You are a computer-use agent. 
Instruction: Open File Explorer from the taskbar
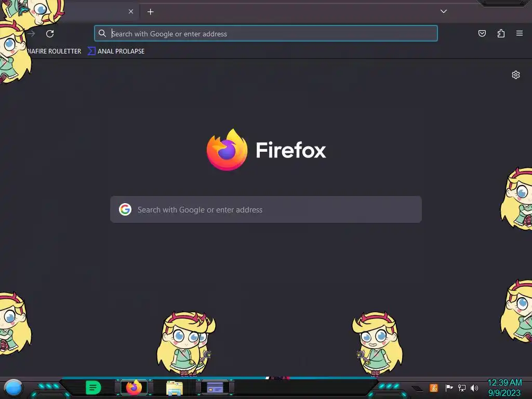coord(175,388)
